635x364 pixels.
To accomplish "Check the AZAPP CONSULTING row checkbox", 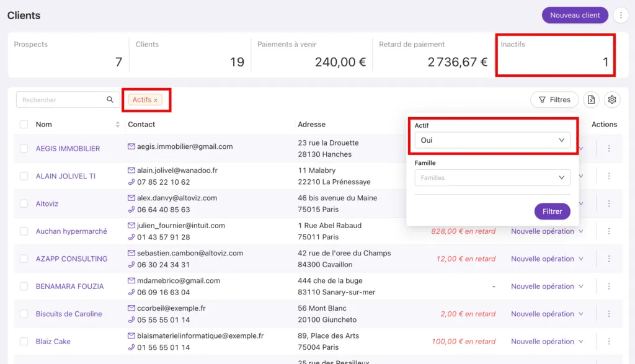I will click(x=24, y=259).
